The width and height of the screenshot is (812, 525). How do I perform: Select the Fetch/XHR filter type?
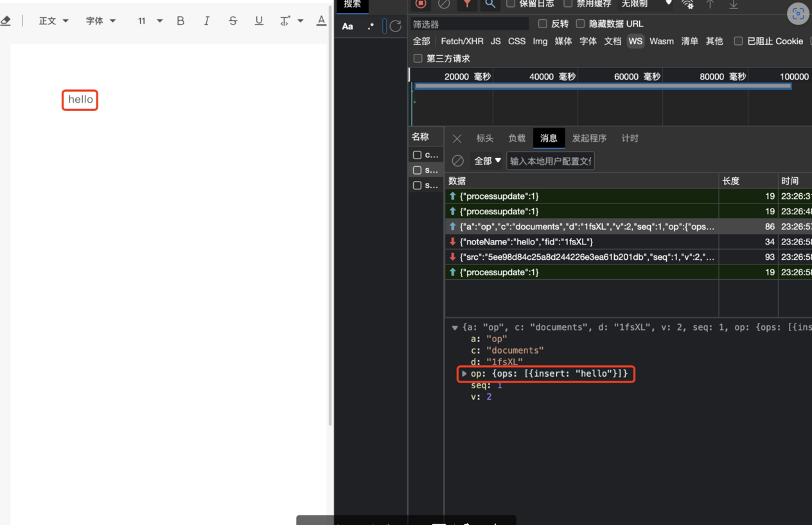[x=462, y=41]
